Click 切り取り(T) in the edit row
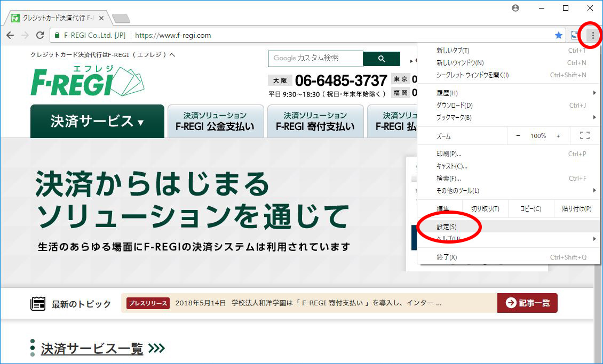 point(485,209)
